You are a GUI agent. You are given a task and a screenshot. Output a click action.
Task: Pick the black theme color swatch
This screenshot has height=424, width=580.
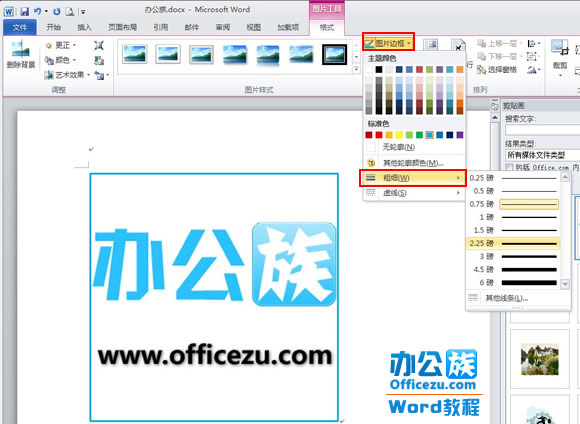[379, 69]
